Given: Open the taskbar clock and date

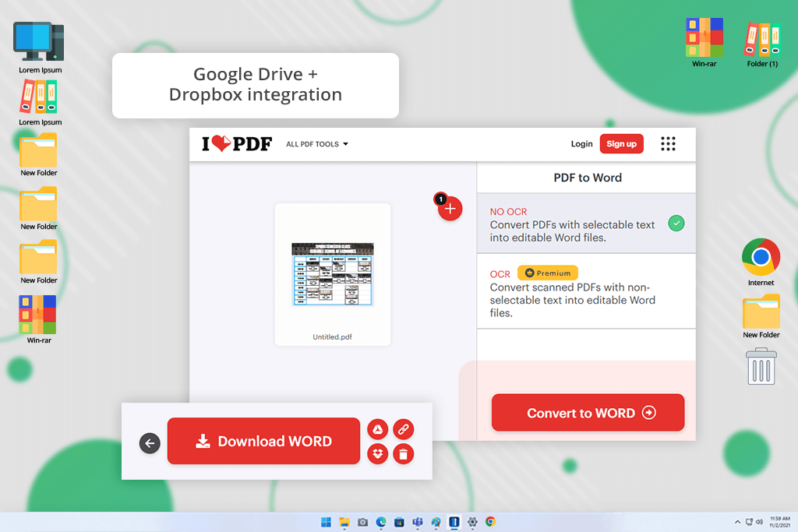Looking at the screenshot, I should coord(779,522).
